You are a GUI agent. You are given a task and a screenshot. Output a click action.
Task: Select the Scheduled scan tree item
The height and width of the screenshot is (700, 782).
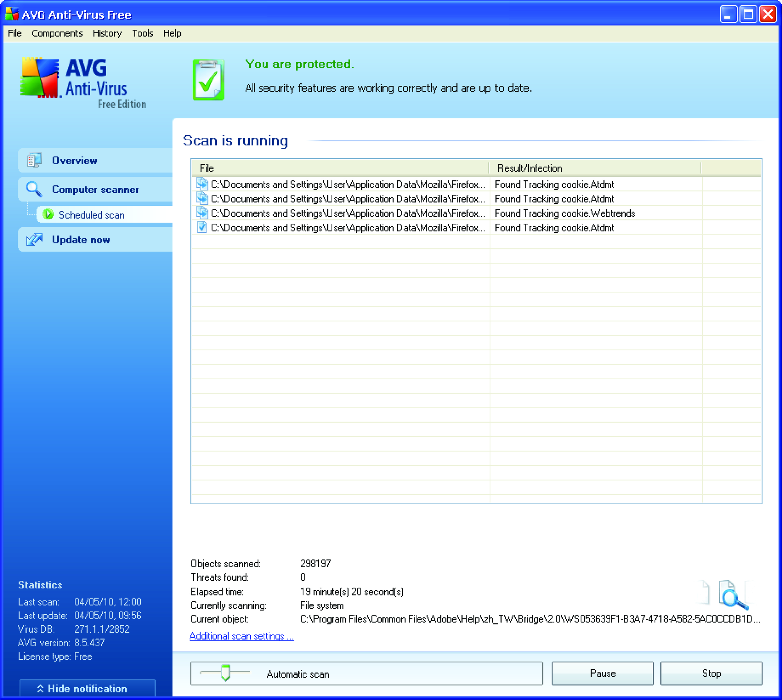(x=92, y=215)
